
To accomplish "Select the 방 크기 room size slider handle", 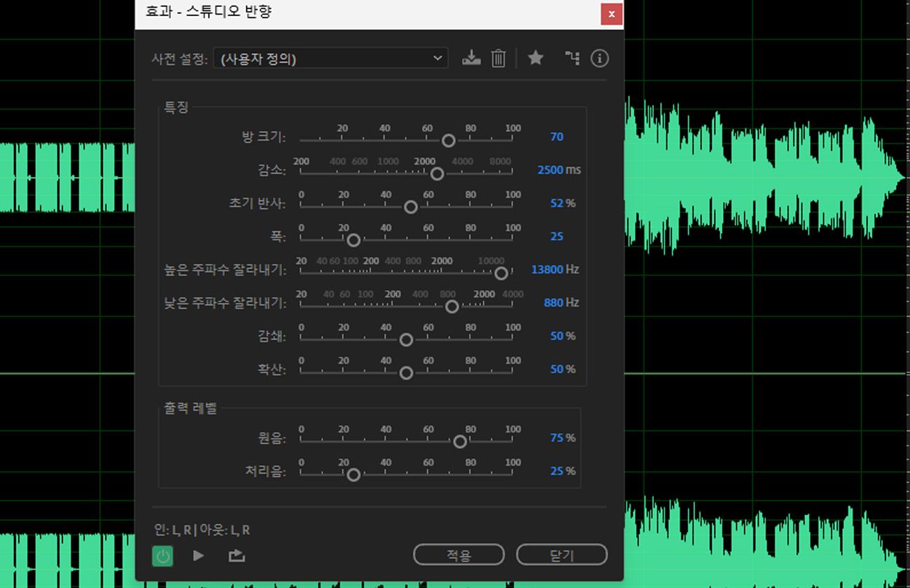I will point(448,140).
